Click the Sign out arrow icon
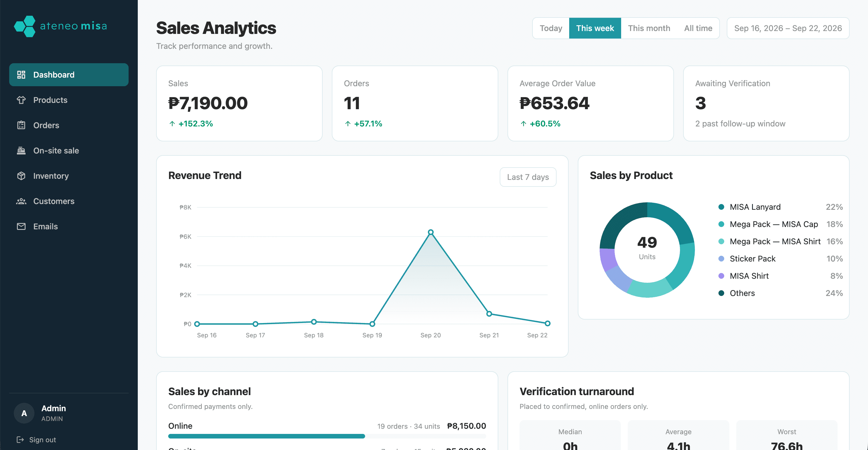 pos(20,440)
